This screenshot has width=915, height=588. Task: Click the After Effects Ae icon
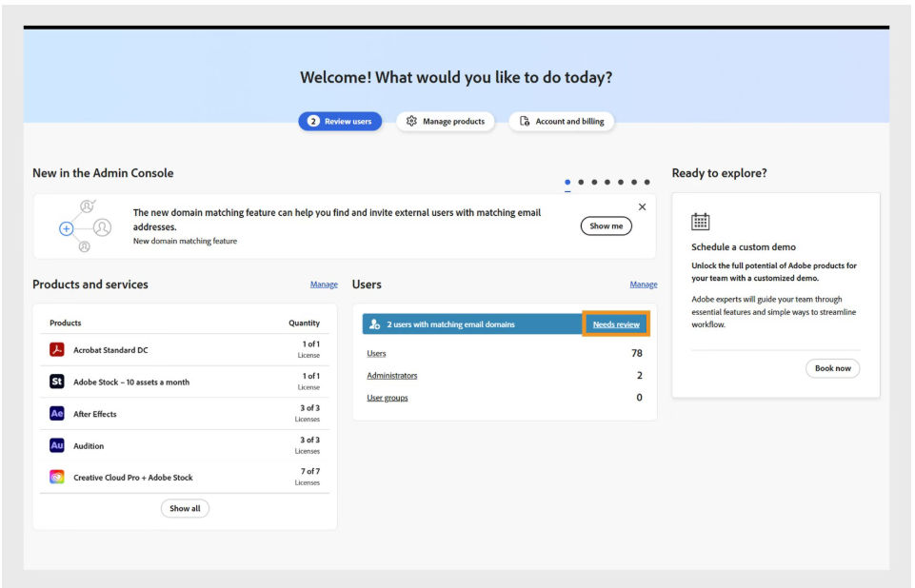click(56, 414)
